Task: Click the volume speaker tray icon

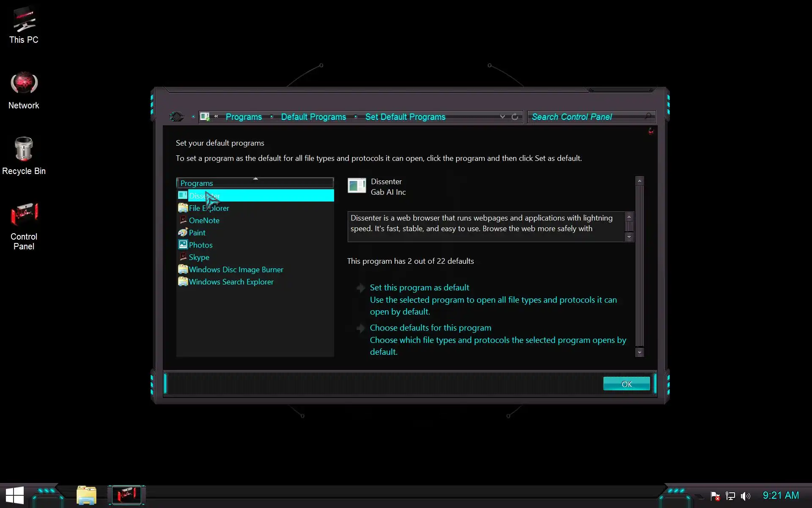Action: pyautogui.click(x=745, y=496)
